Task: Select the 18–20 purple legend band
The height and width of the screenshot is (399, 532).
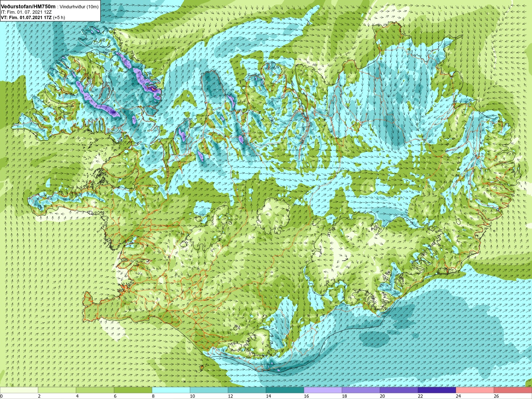Action: tap(361, 390)
